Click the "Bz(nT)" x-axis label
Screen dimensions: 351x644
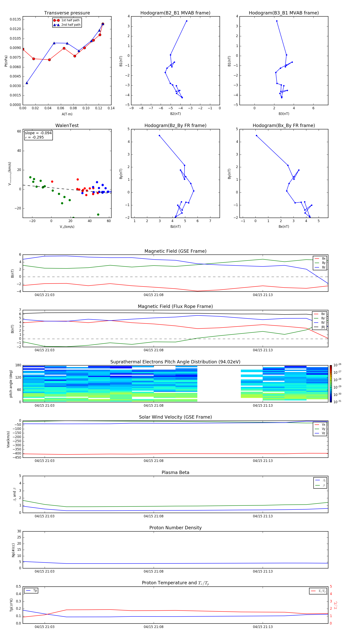pyautogui.click(x=175, y=227)
